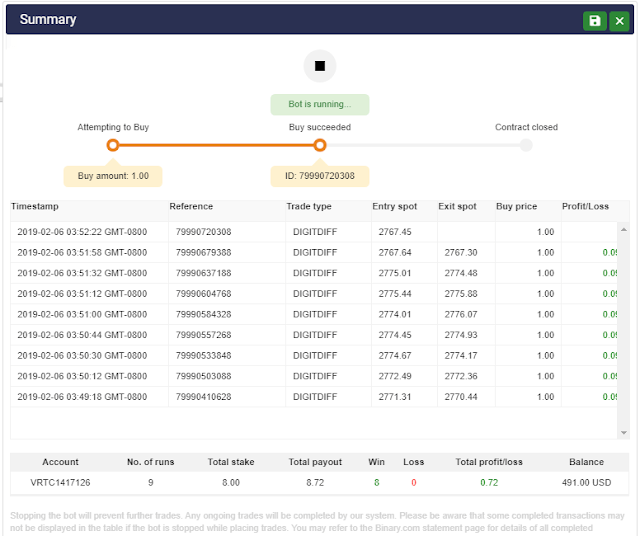The height and width of the screenshot is (536, 640).
Task: Click account number VRTC1417126
Action: (61, 482)
